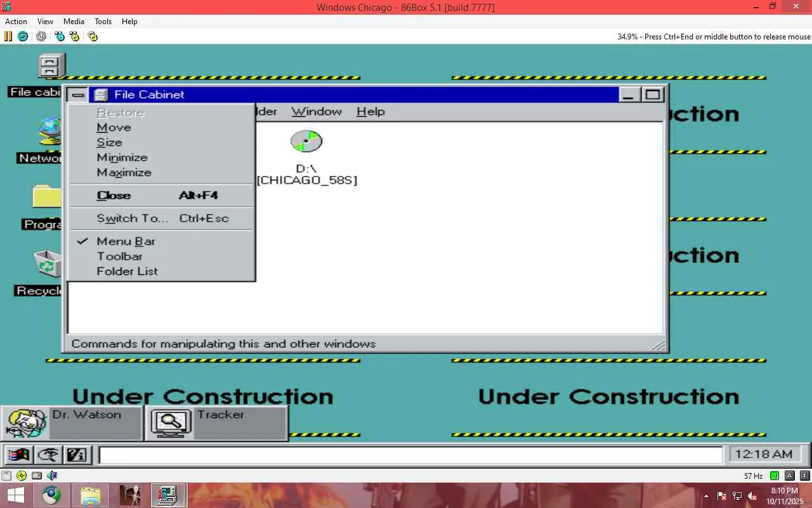The width and height of the screenshot is (812, 508).
Task: Choose Size from the control menu
Action: (161, 143)
